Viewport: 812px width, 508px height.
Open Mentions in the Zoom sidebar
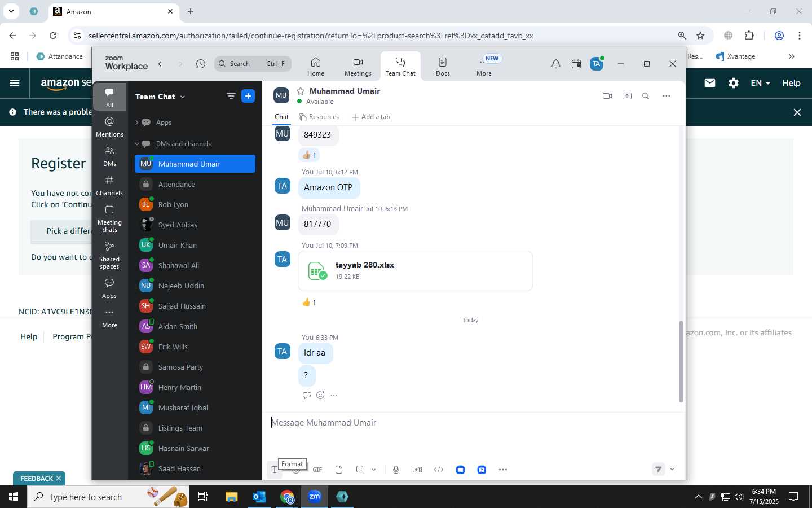[x=109, y=126]
